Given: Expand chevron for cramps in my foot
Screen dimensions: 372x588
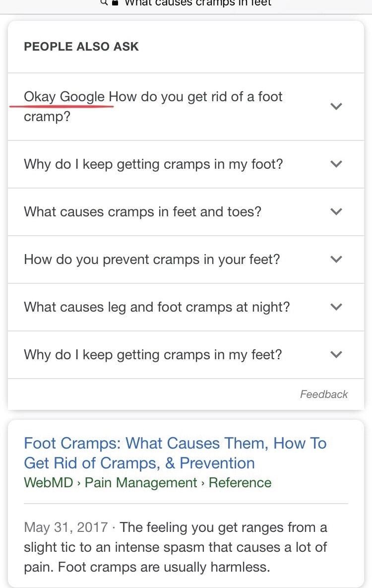Looking at the screenshot, I should (x=336, y=164).
